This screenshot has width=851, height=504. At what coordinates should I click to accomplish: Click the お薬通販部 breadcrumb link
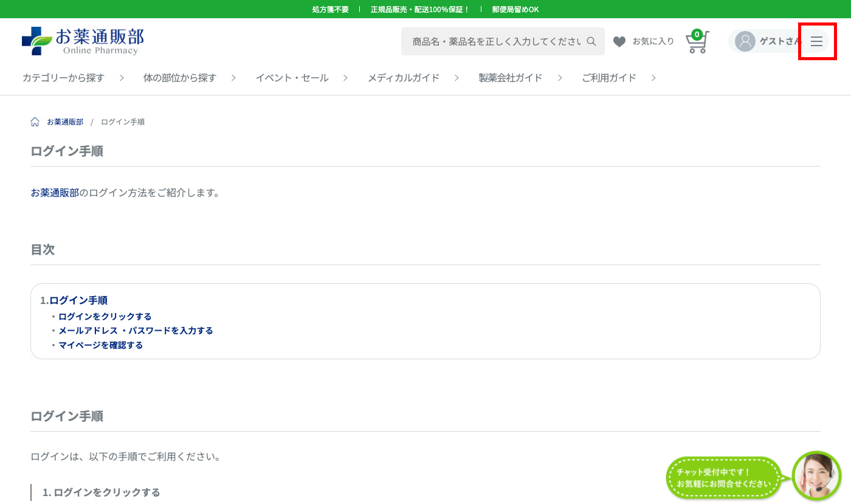click(x=64, y=122)
